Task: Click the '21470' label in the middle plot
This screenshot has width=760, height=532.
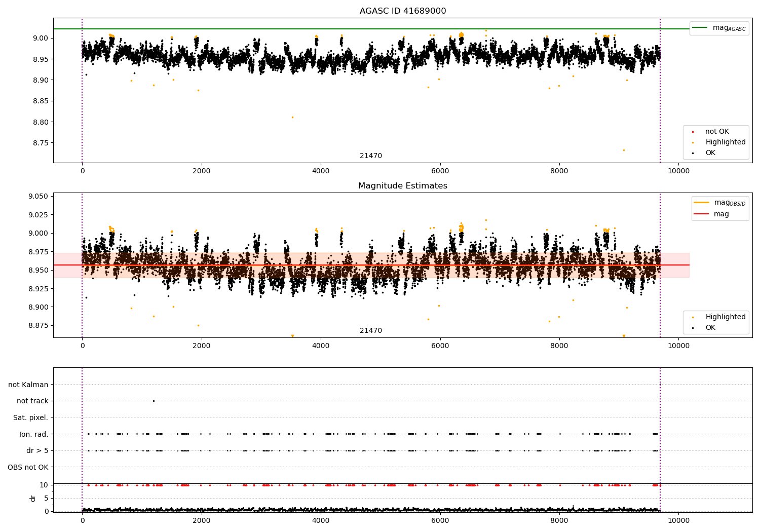Action: (371, 331)
